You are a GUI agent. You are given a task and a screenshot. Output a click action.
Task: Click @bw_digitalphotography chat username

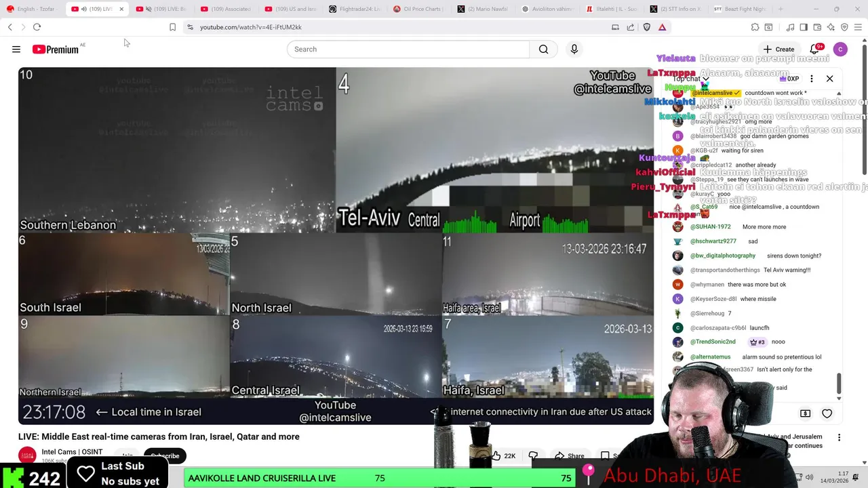723,256
